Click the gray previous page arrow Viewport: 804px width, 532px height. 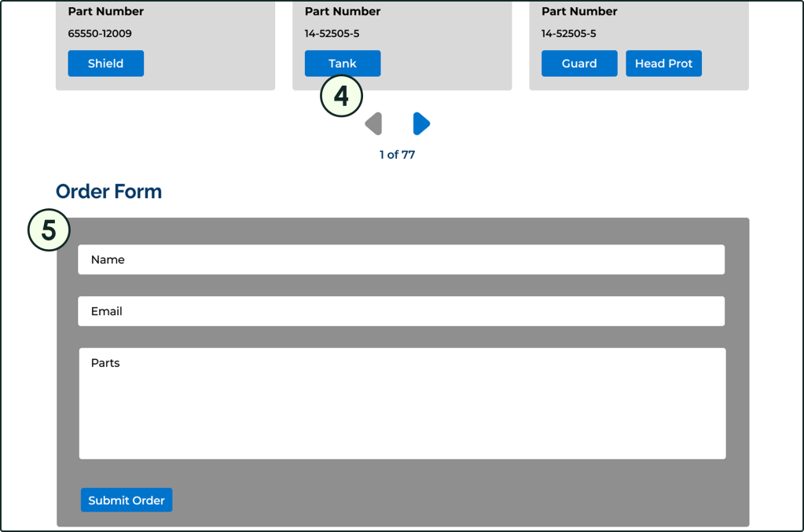point(374,123)
